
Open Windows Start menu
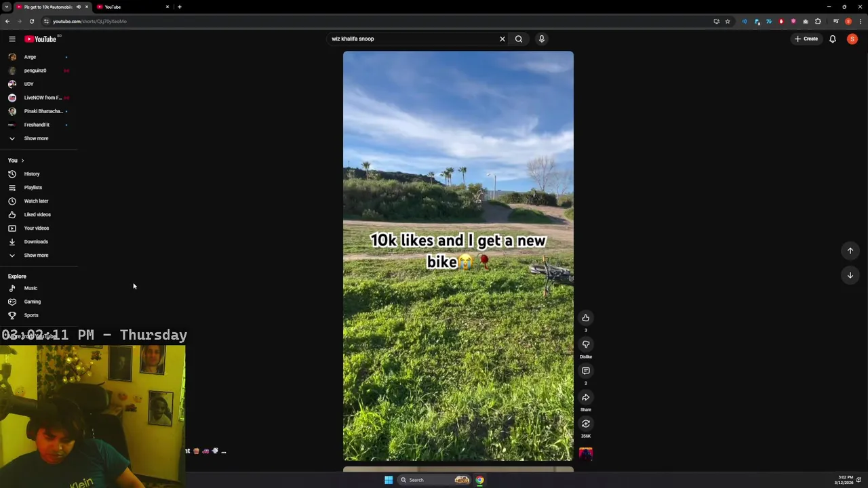[x=389, y=480]
